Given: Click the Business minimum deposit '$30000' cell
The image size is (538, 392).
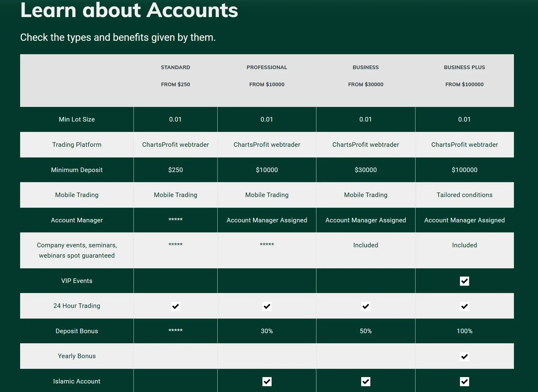Looking at the screenshot, I should 365,170.
